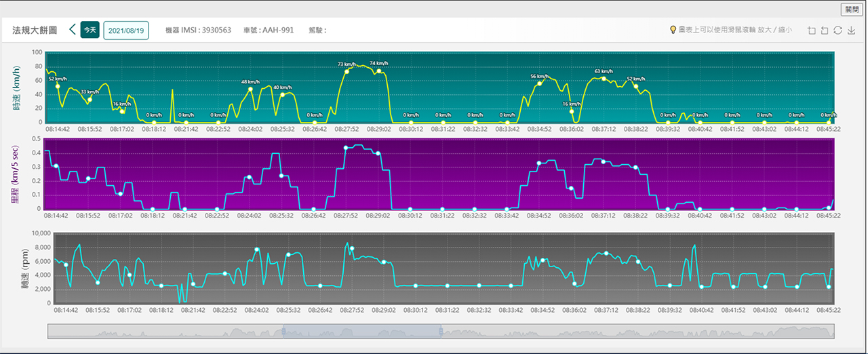Viewport: 868px width, 354px height.
Task: Pick the 33 km/h speed data point
Action: (x=90, y=100)
